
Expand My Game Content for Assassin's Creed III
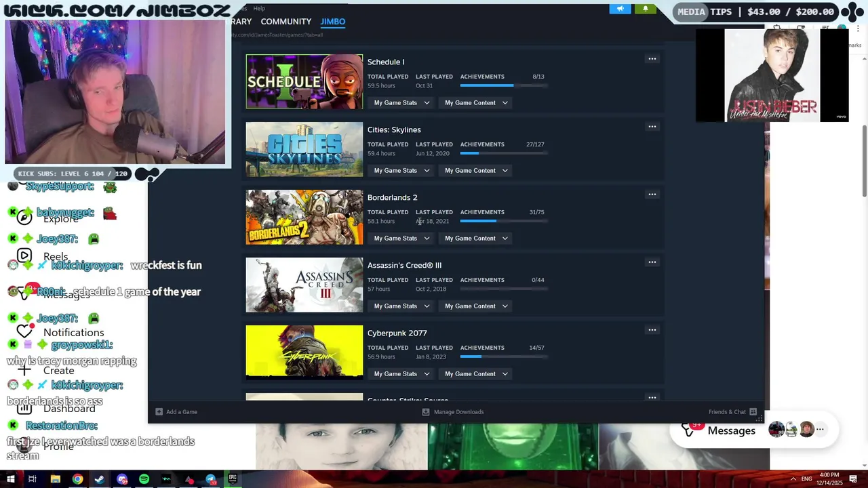point(476,306)
